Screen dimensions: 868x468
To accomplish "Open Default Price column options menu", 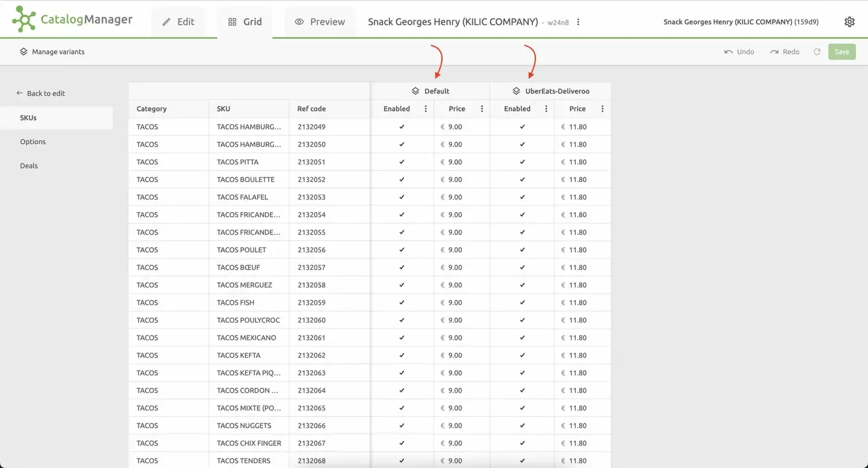I will 482,109.
